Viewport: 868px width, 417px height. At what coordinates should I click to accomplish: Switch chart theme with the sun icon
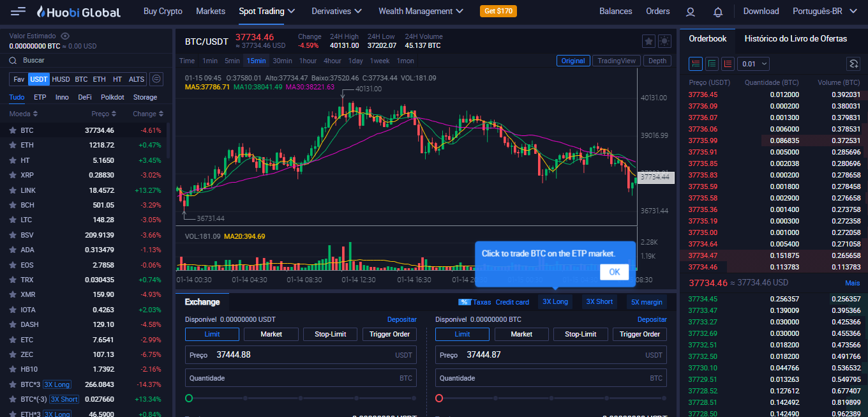664,42
